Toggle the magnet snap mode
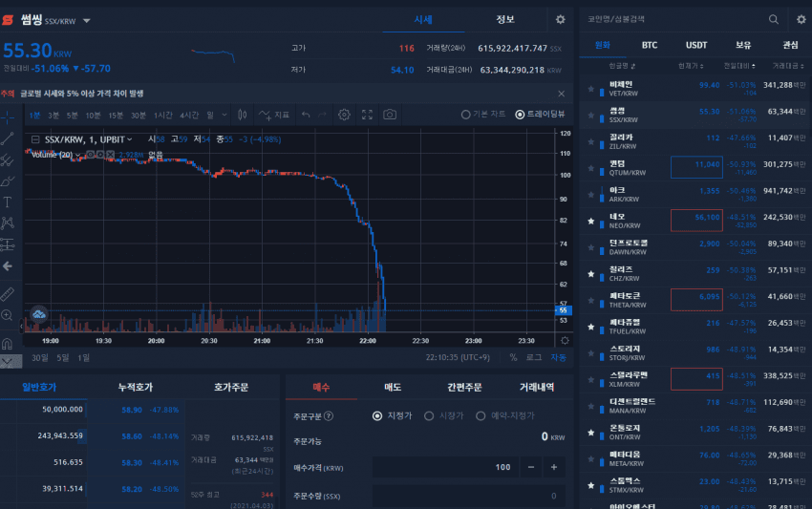 point(8,343)
